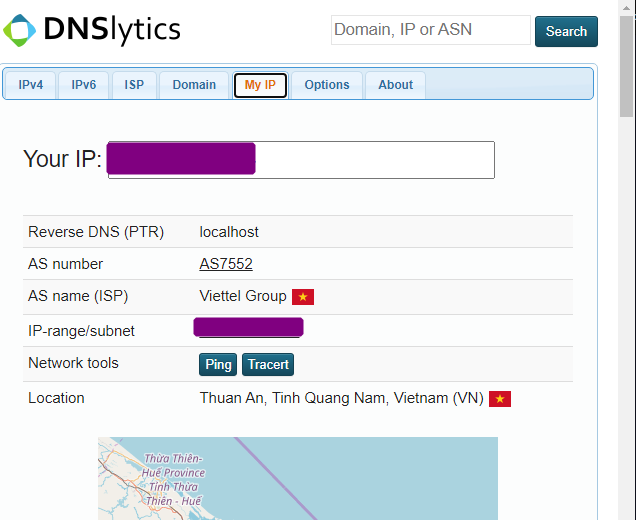
Task: Open the AS7552 link
Action: point(226,264)
